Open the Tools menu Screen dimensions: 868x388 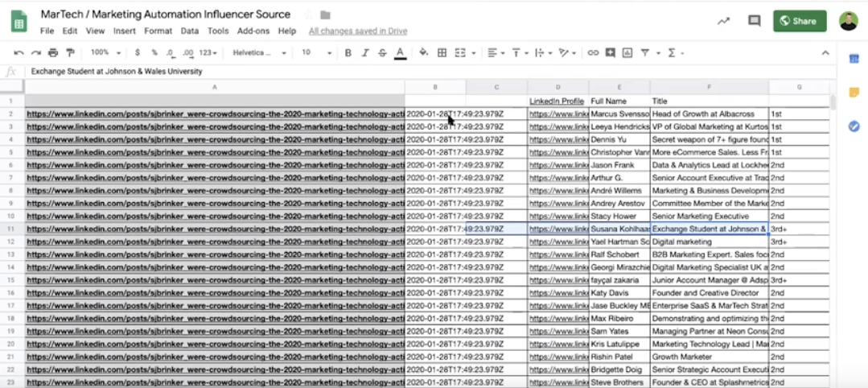point(218,31)
